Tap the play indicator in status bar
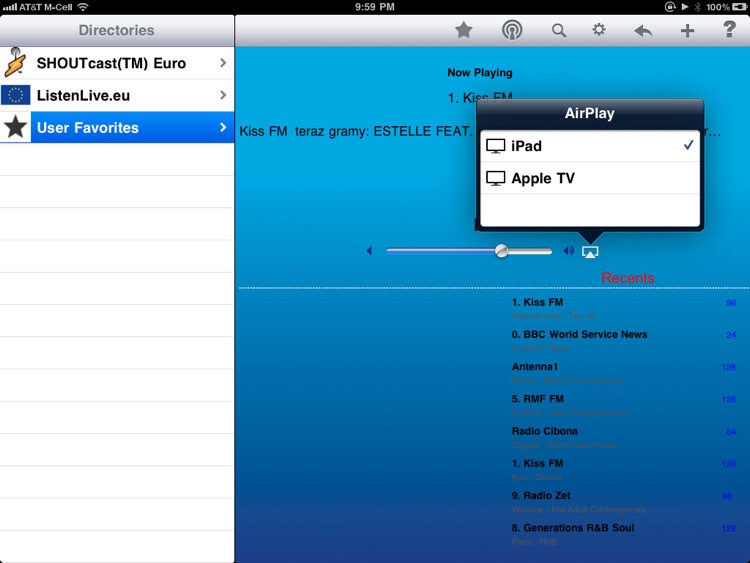The image size is (750, 563). click(684, 7)
